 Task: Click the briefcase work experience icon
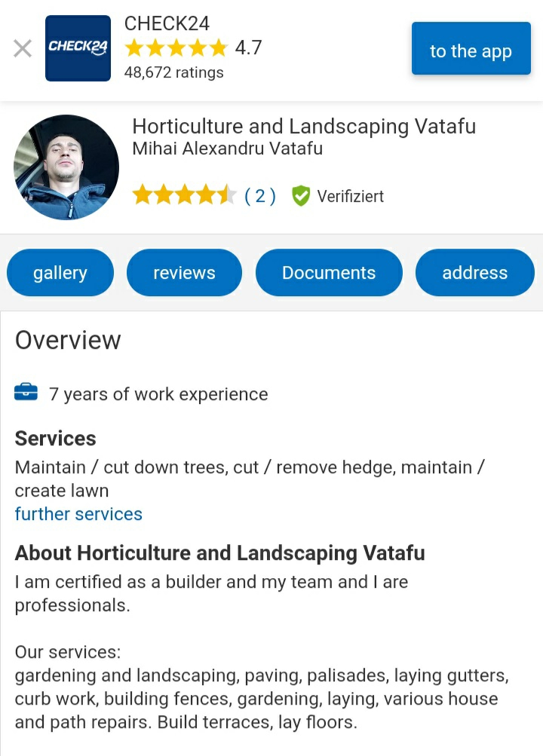(26, 393)
